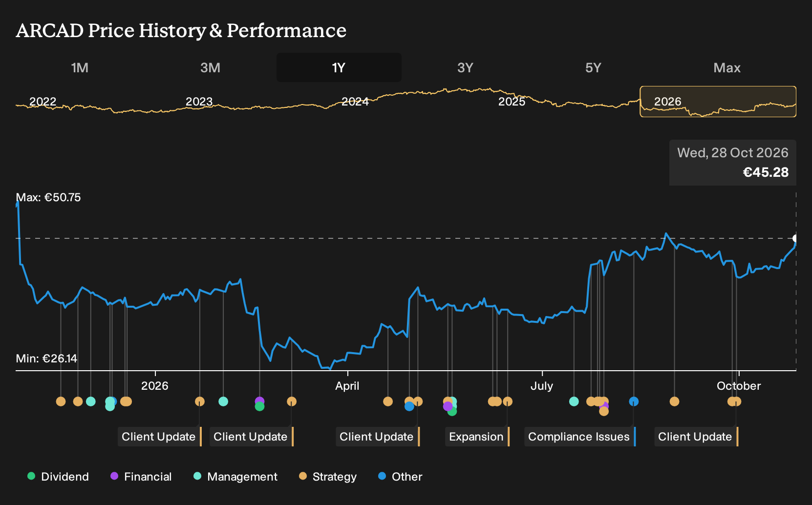Click the white current-price dot on chart line
This screenshot has width=812, height=505.
795,238
